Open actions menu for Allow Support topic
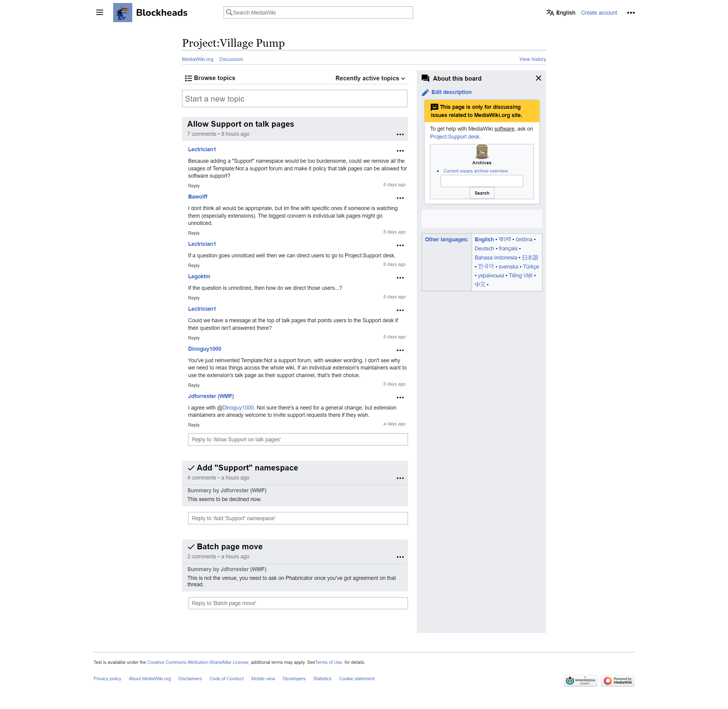The image size is (728, 709). click(x=400, y=134)
